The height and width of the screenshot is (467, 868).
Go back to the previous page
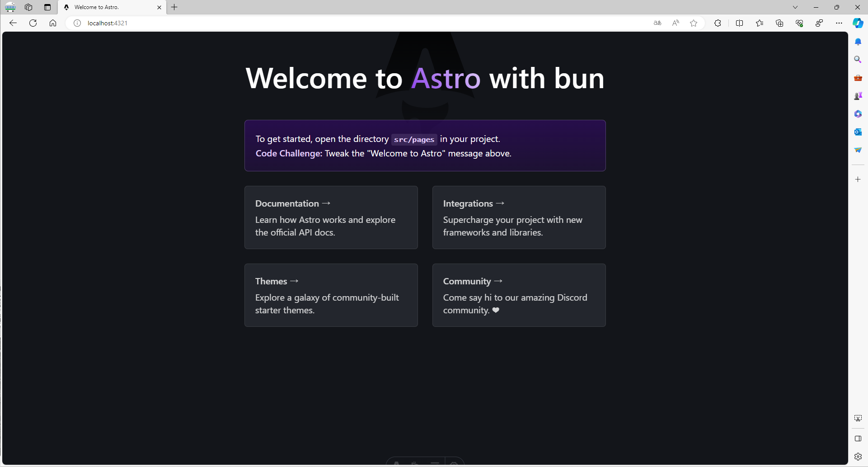point(13,23)
